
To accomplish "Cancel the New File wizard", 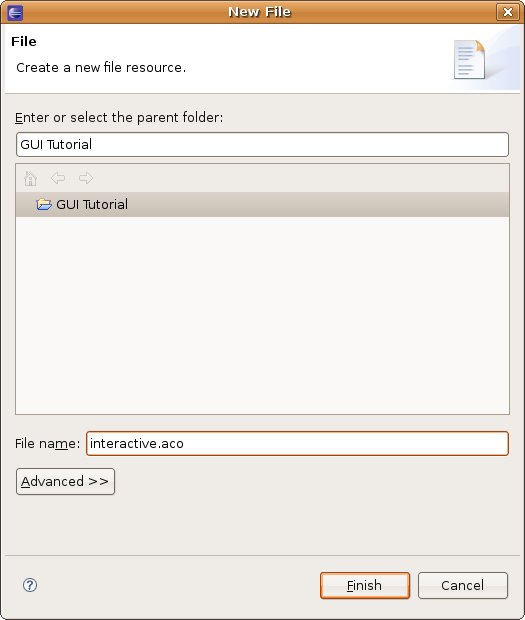I will [x=463, y=585].
